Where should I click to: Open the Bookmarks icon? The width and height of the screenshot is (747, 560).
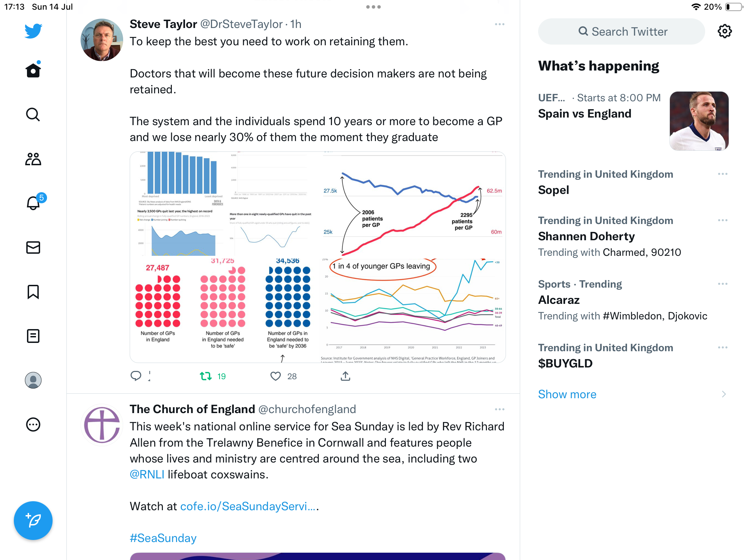coord(33,292)
